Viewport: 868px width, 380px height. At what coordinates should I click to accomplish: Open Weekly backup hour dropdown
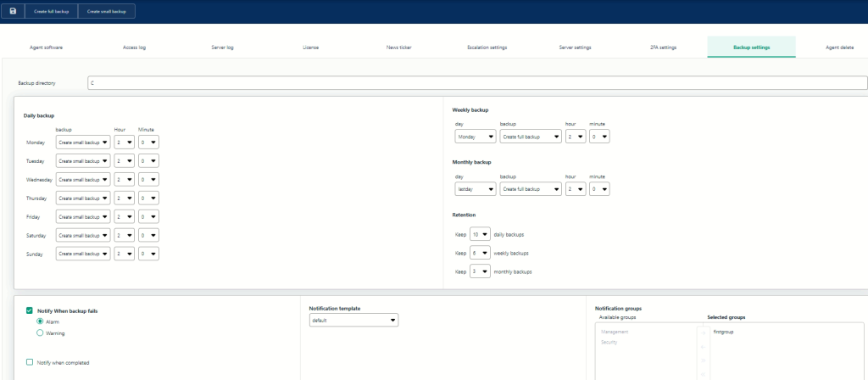tap(576, 137)
